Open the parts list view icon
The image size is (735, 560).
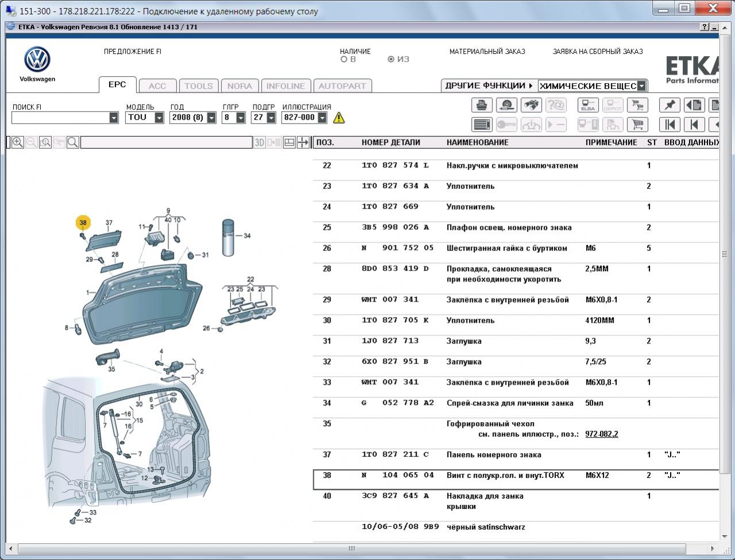coord(482,124)
